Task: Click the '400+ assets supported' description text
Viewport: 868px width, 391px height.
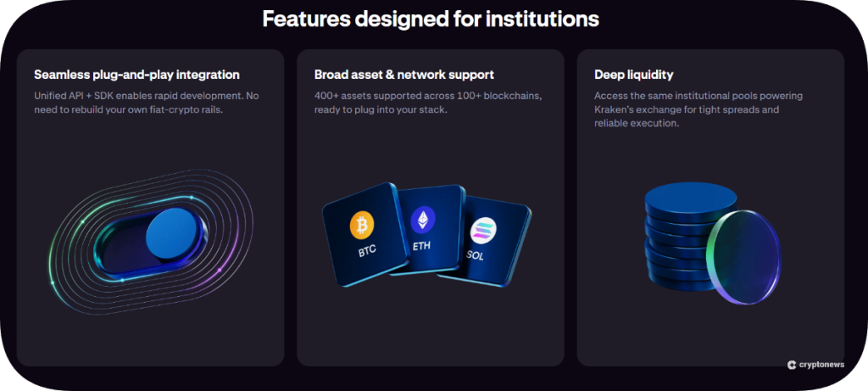Action: coord(416,103)
